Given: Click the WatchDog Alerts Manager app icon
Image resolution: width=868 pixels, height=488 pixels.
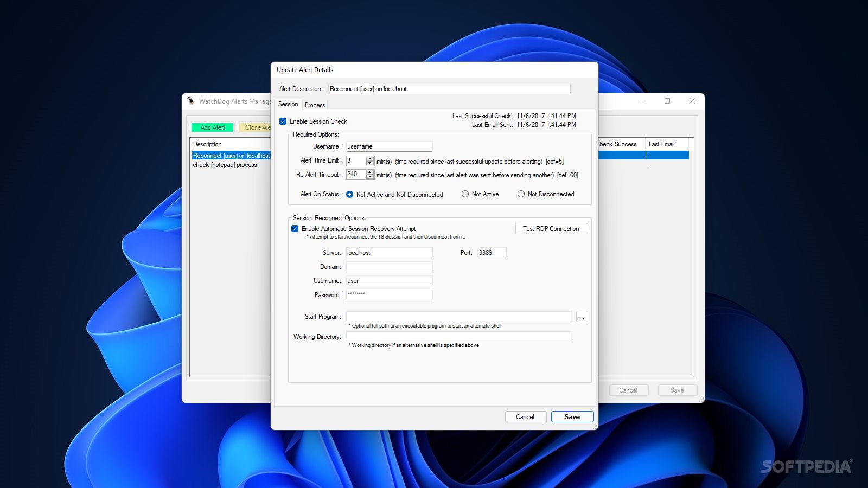Looking at the screenshot, I should [x=190, y=101].
